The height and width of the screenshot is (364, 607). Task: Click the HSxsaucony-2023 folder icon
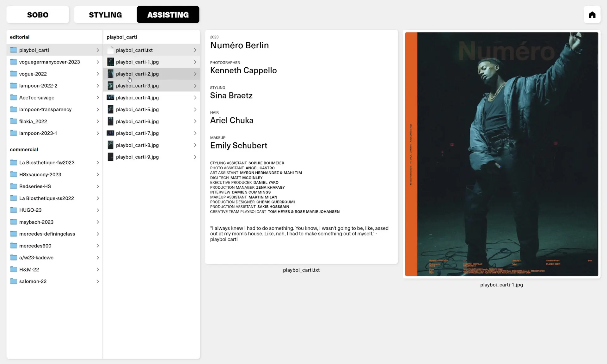coord(14,174)
